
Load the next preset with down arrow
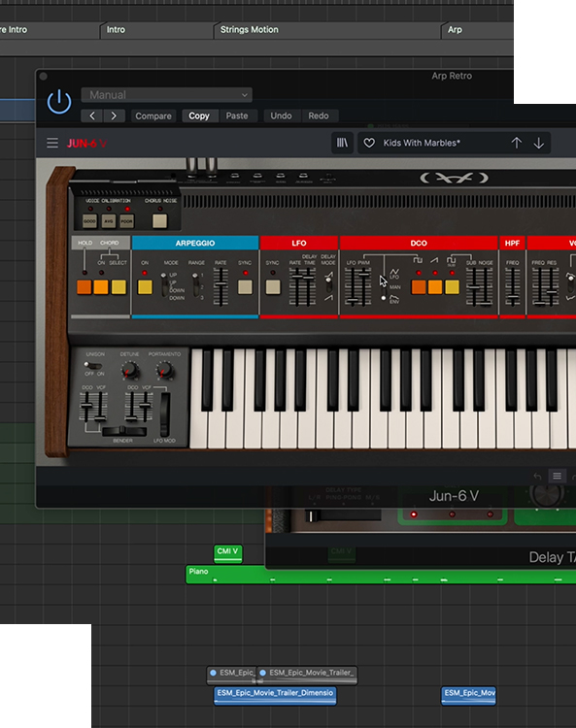539,143
